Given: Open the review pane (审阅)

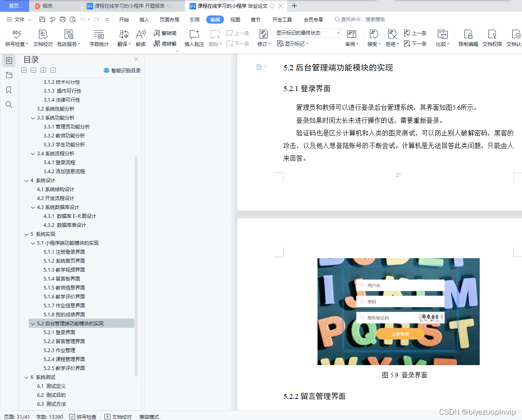Looking at the screenshot, I should coord(352,38).
